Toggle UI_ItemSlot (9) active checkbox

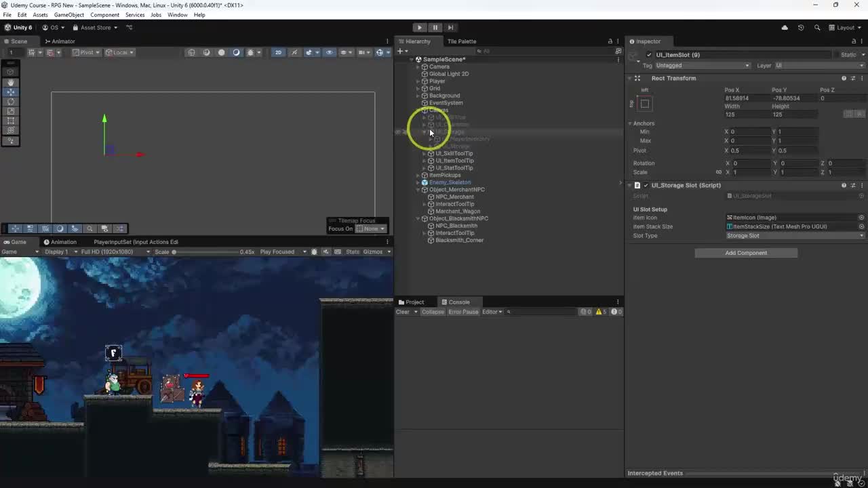coord(649,55)
